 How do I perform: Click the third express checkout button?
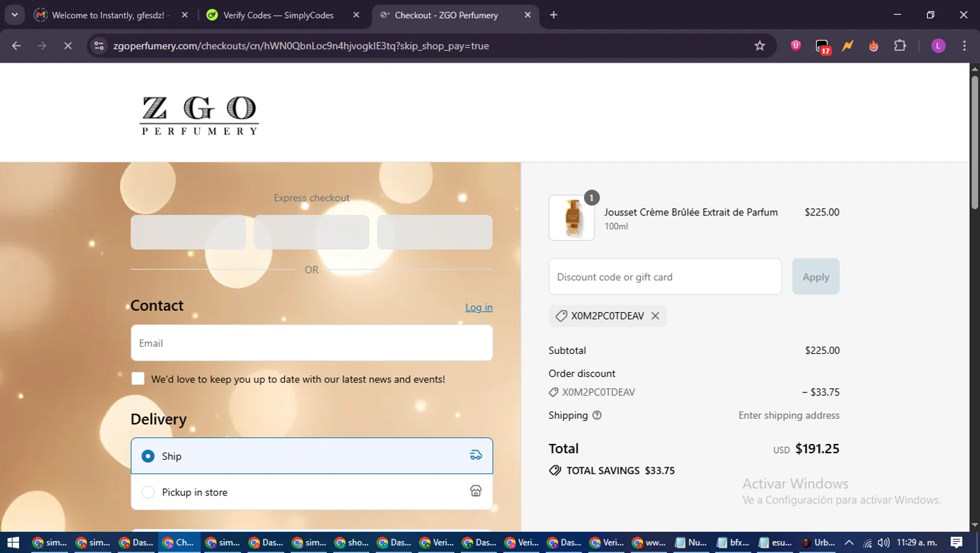(434, 232)
